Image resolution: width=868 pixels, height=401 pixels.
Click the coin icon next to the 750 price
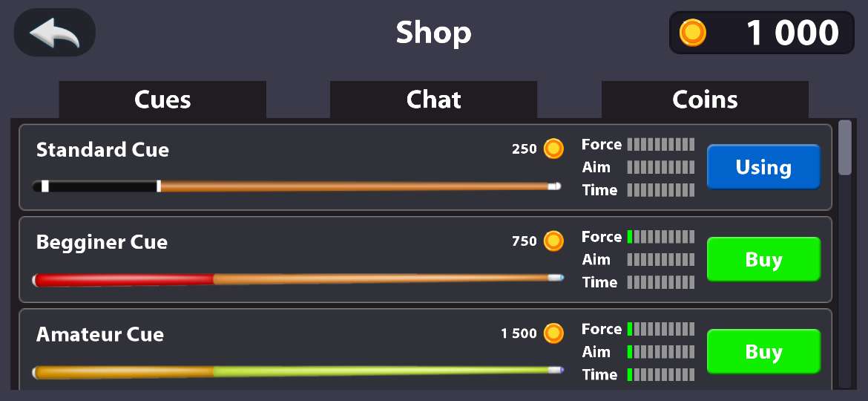point(553,241)
